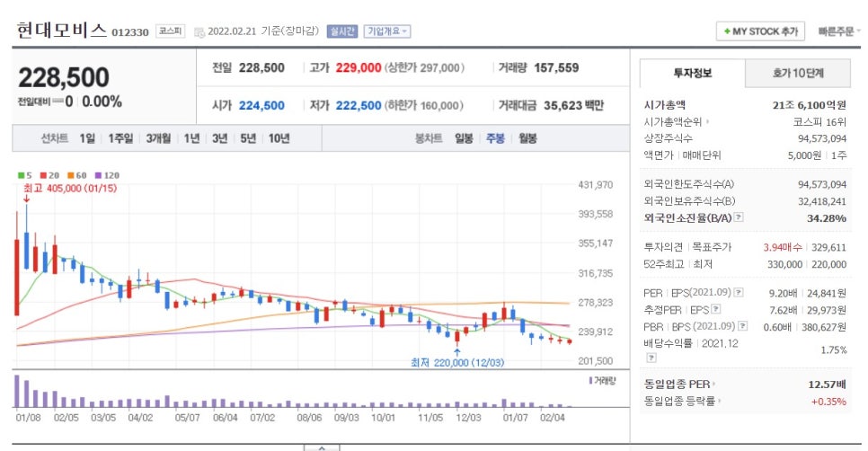Viewport: 868px width, 451px height.
Task: Click the 동일업종 PER value 12.57배
Action: 827,384
